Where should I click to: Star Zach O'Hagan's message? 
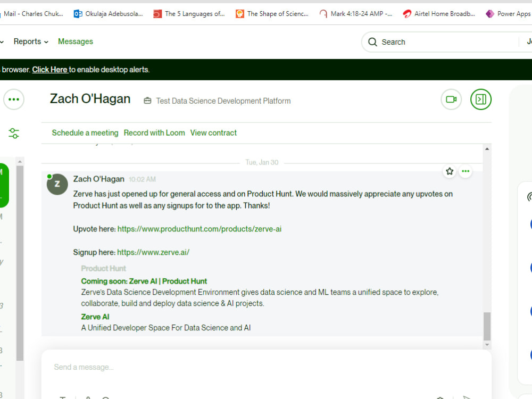(x=450, y=171)
